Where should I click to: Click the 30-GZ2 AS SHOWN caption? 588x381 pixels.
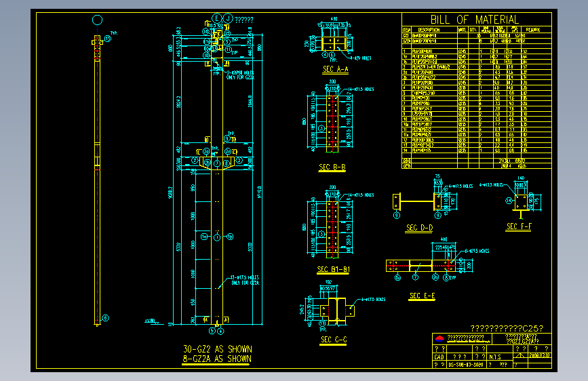coord(218,349)
